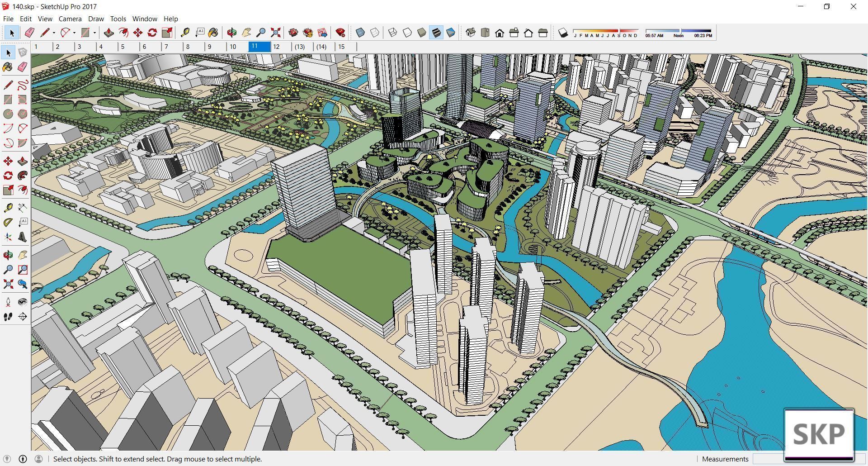Switch to scene tab 12
Image resolution: width=868 pixels, height=466 pixels.
(x=281, y=47)
